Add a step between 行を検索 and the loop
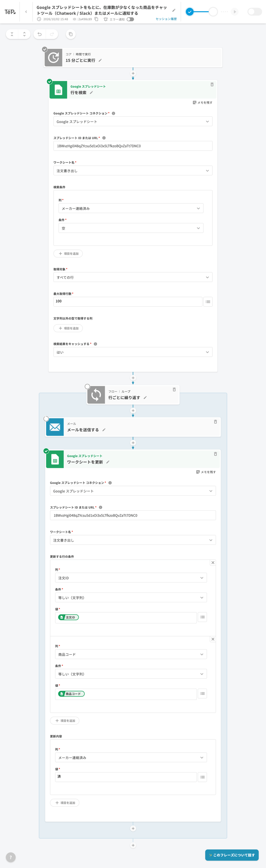266x868 pixels. coord(133,378)
